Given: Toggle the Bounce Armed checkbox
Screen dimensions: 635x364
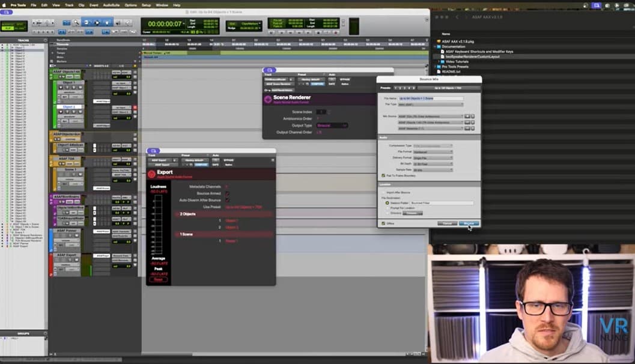Looking at the screenshot, I should [x=227, y=193].
